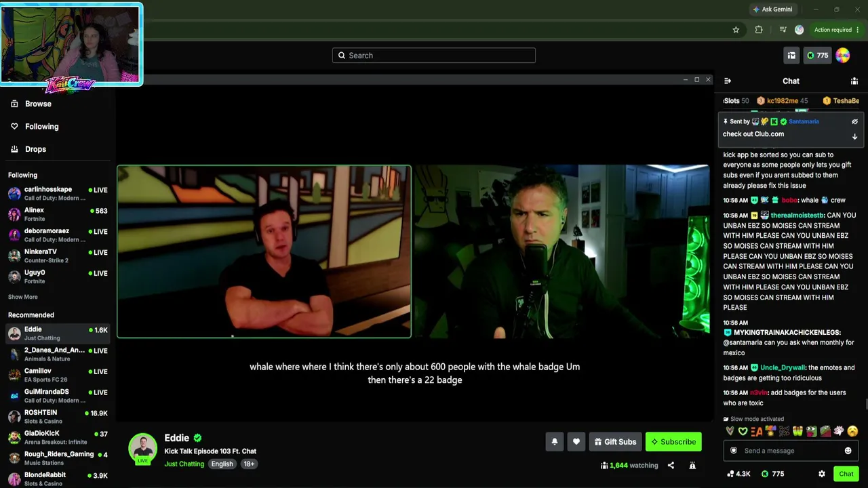Report the stream with the siren icon
868x488 pixels.
(x=692, y=466)
